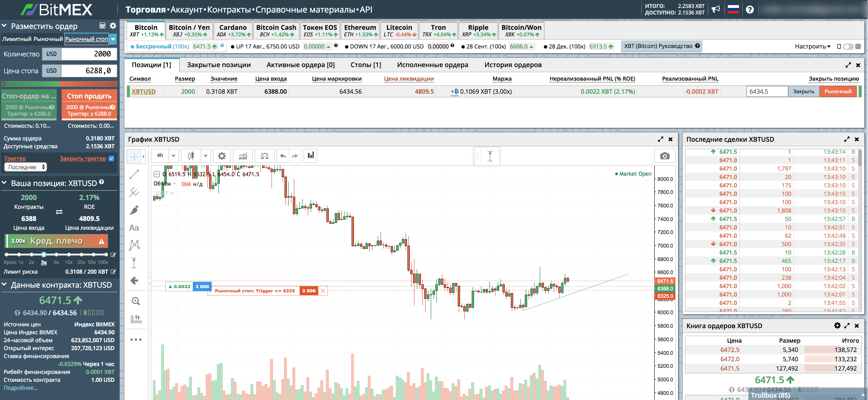Open the order calculator icon
Image resolution: width=868 pixels, height=400 pixels.
click(x=102, y=26)
